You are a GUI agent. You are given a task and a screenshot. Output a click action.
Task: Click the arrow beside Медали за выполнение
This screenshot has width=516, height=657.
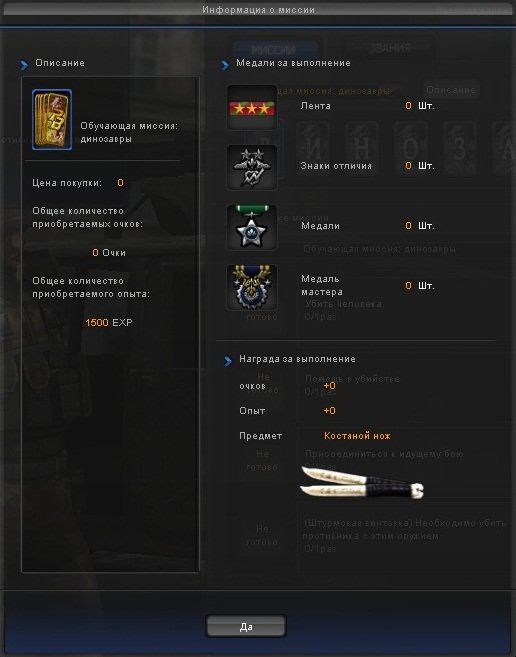pyautogui.click(x=225, y=65)
